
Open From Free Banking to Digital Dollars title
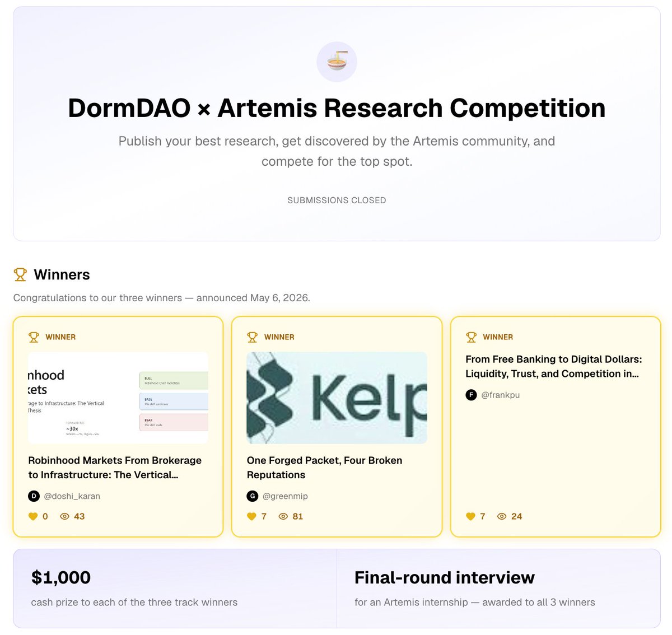click(x=554, y=366)
